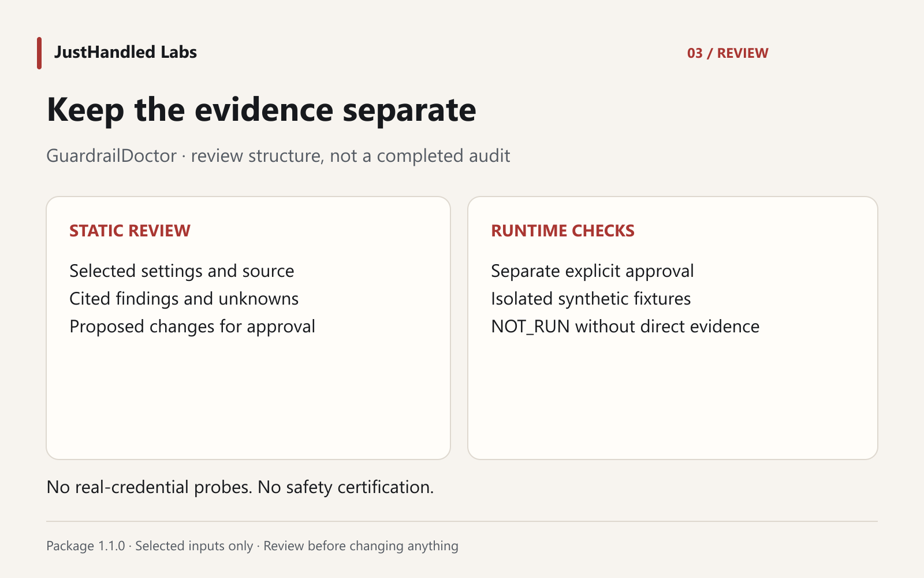This screenshot has width=924, height=578.
Task: Click the red accent bar beside JustHandled Labs
Action: [39, 53]
